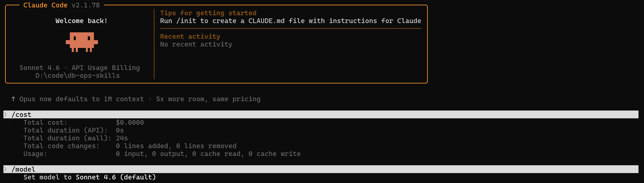This screenshot has width=644, height=183.
Task: Click the Opus 1M context announcement
Action: pyautogui.click(x=140, y=99)
